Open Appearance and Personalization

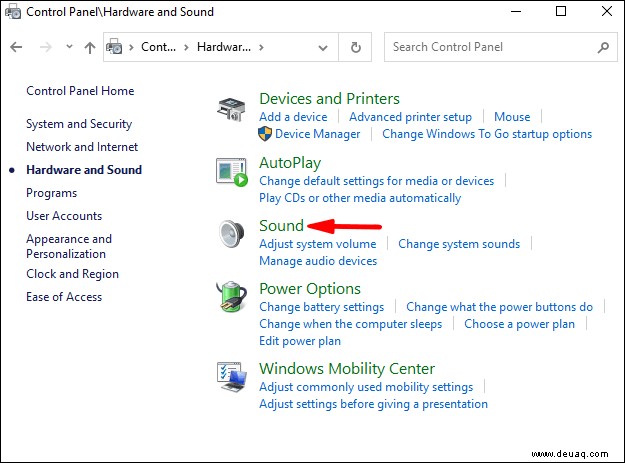[x=69, y=246]
